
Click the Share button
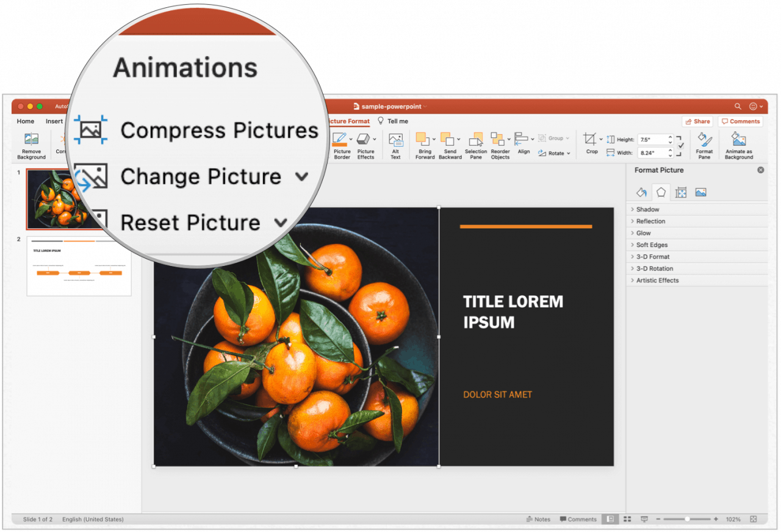[697, 121]
